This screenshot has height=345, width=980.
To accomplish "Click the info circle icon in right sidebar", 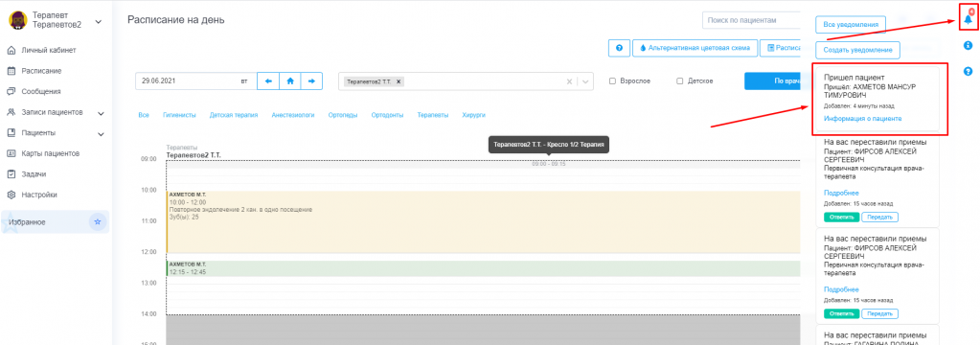I will pyautogui.click(x=969, y=45).
